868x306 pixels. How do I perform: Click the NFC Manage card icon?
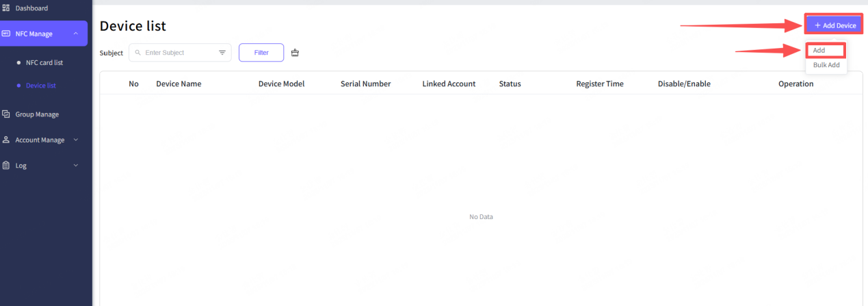6,34
